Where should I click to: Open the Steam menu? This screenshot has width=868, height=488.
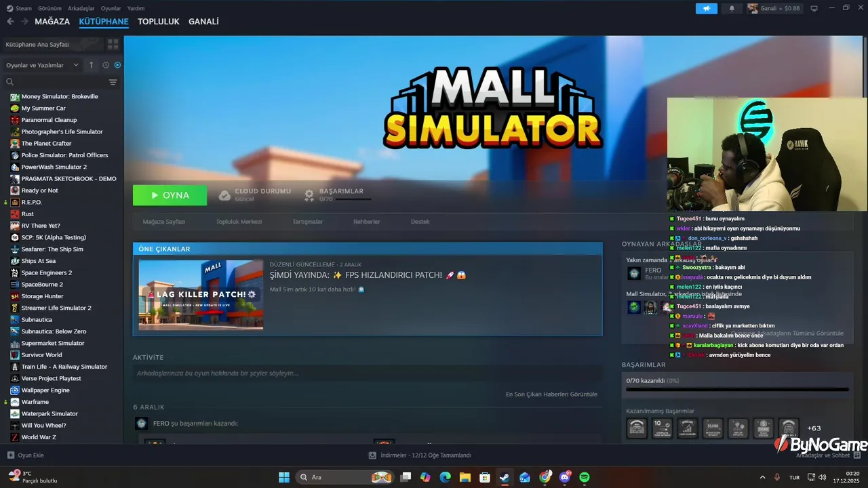19,8
